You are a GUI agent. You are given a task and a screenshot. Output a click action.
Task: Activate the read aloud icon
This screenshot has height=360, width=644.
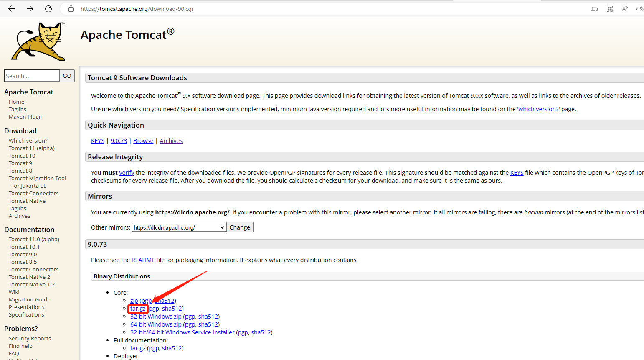pos(625,9)
